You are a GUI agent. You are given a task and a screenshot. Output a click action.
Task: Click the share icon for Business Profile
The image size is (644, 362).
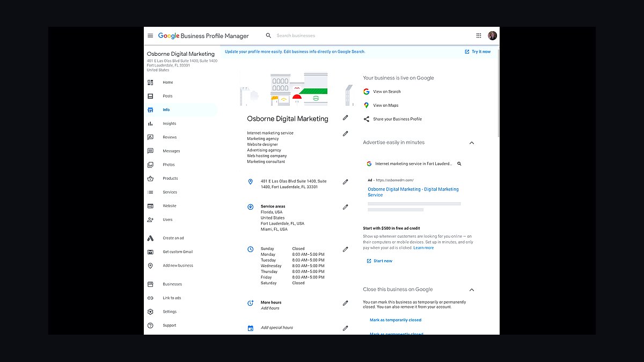[x=366, y=119]
